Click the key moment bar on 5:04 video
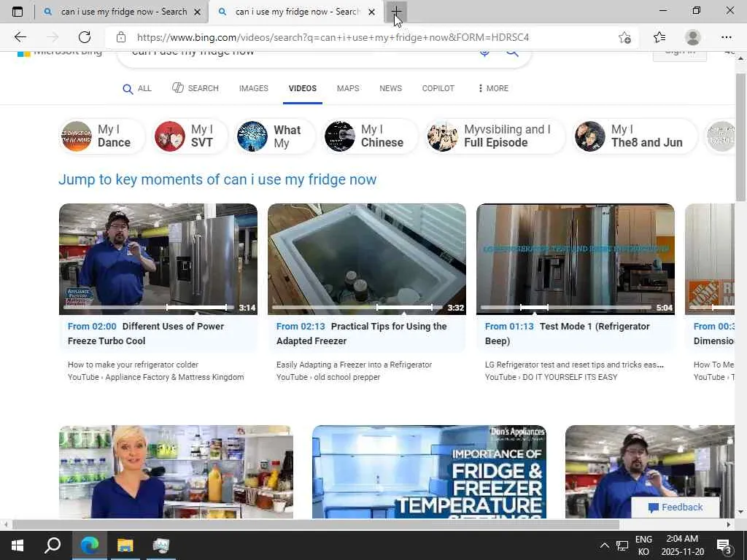Screen dimensions: 747x560 tap(534, 308)
